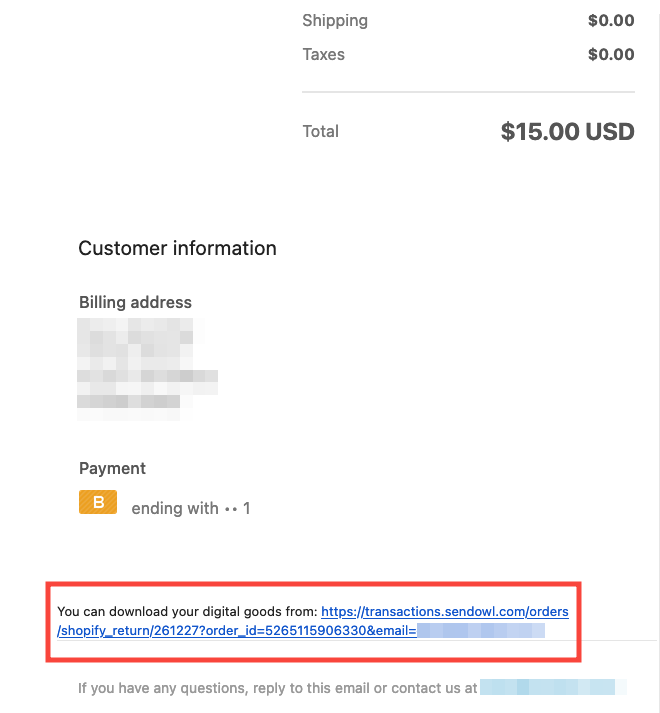Image resolution: width=660 pixels, height=713 pixels.
Task: Click the 'ending with •• 1' text
Action: pyautogui.click(x=191, y=508)
